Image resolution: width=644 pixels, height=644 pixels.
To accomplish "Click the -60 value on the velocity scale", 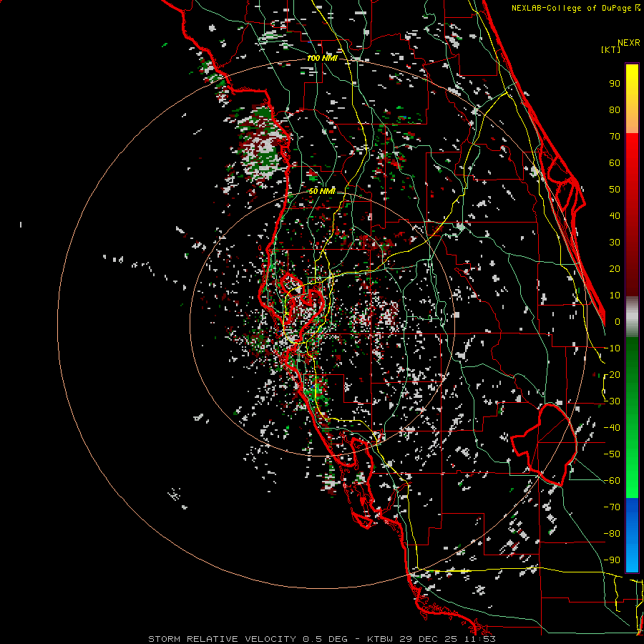I will (612, 481).
